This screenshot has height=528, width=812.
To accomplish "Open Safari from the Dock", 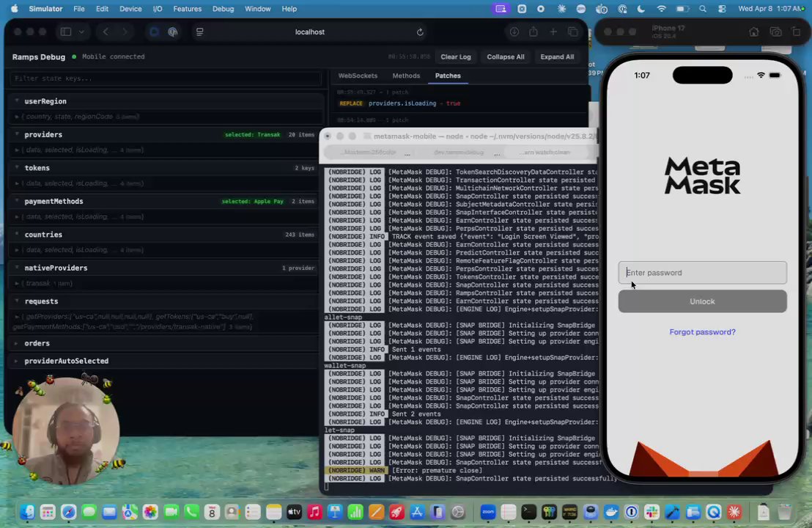I will coord(68,512).
